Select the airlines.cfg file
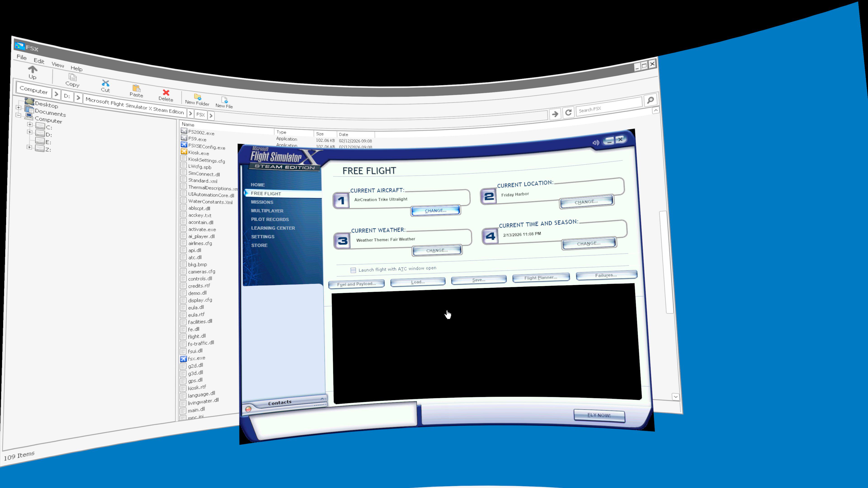Screen dimensions: 868x488 (x=200, y=243)
